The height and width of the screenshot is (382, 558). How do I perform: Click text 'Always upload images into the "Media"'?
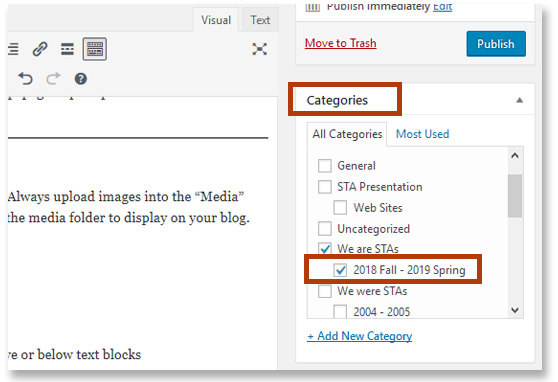point(126,197)
